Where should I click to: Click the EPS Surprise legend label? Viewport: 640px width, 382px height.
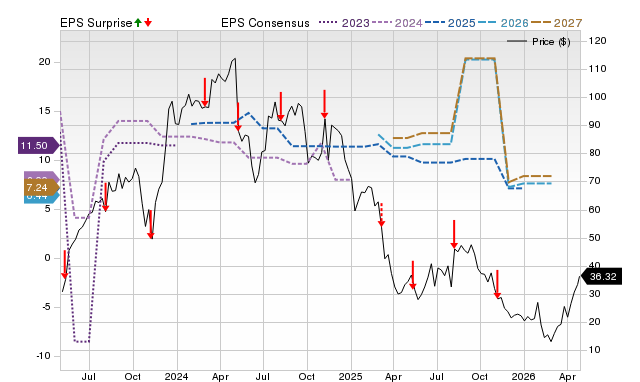[x=96, y=23]
